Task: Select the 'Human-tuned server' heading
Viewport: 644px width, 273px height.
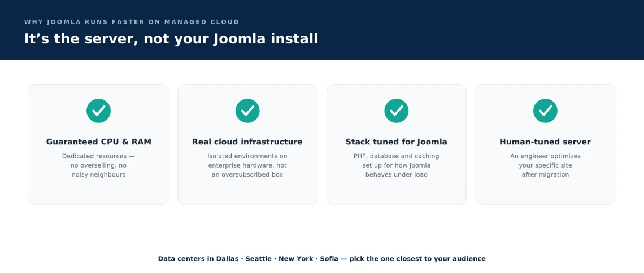Action: 545,142
